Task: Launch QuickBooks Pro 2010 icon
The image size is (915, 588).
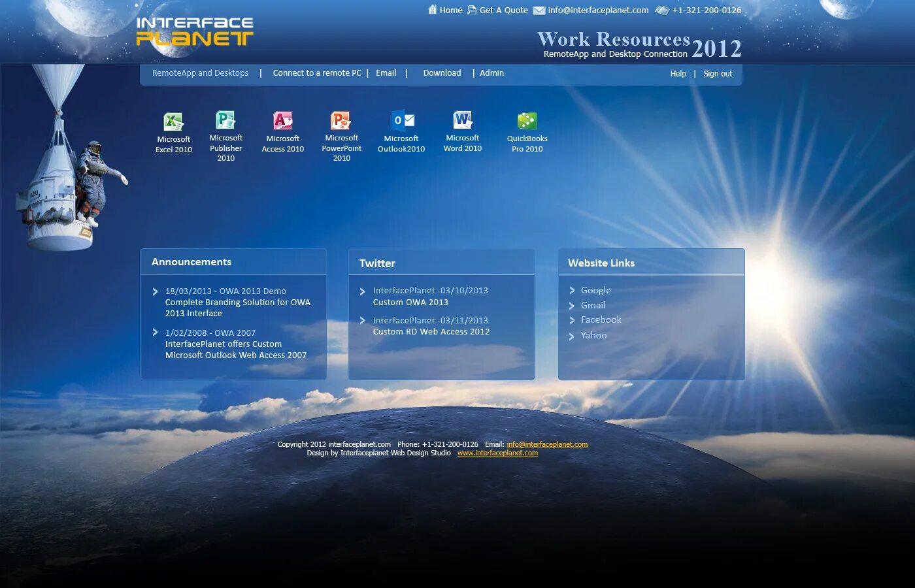Action: (x=527, y=121)
